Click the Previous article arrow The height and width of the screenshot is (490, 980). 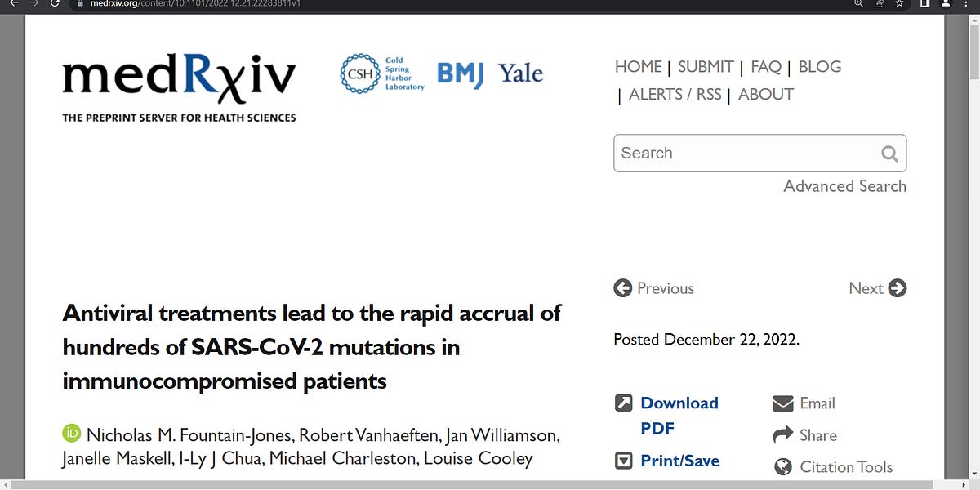[x=622, y=287]
